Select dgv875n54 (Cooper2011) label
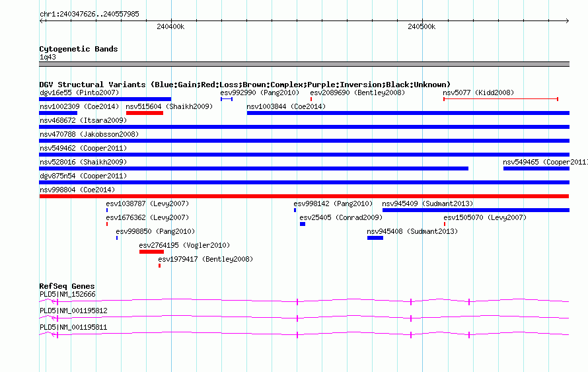This screenshot has height=372, width=588. click(x=83, y=176)
